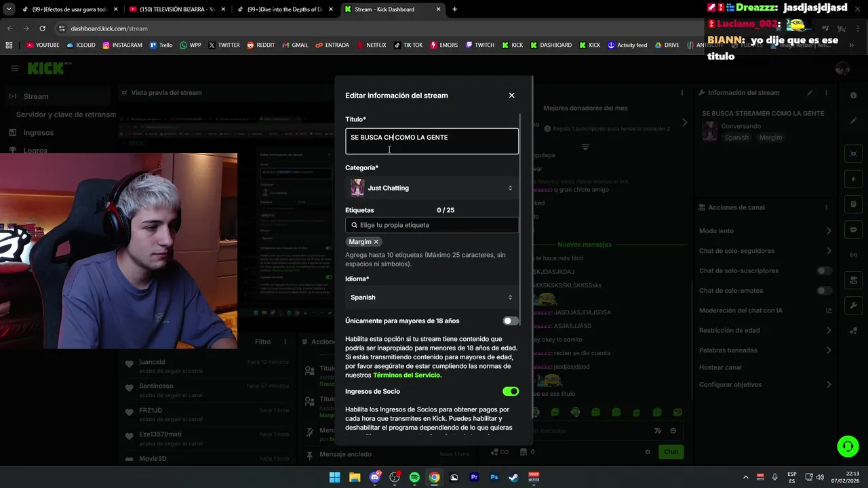The image size is (868, 488).
Task: Open chat settings gear icon
Action: (648, 452)
